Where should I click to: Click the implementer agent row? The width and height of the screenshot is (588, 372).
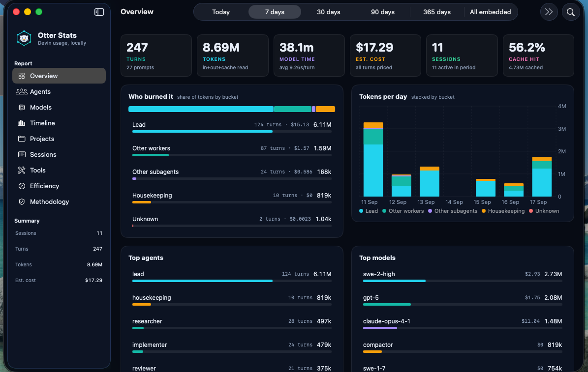point(232,347)
